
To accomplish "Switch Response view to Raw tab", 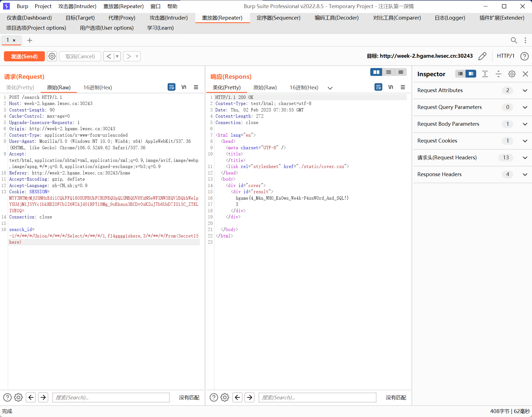I will 265,87.
